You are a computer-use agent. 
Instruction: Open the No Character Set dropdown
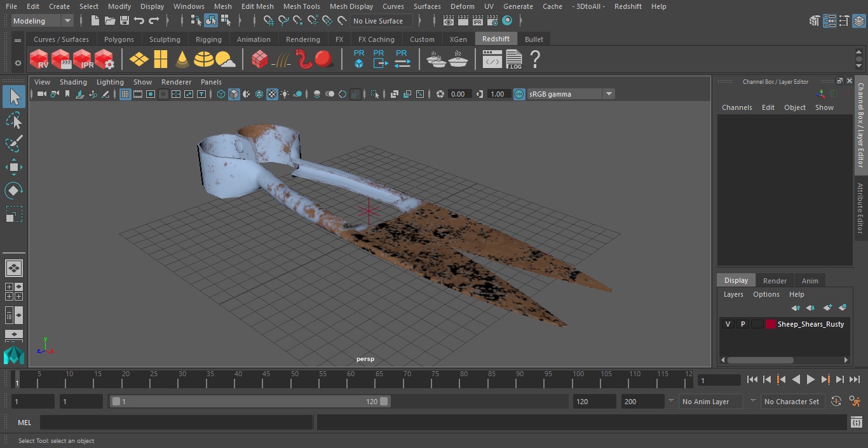click(792, 402)
